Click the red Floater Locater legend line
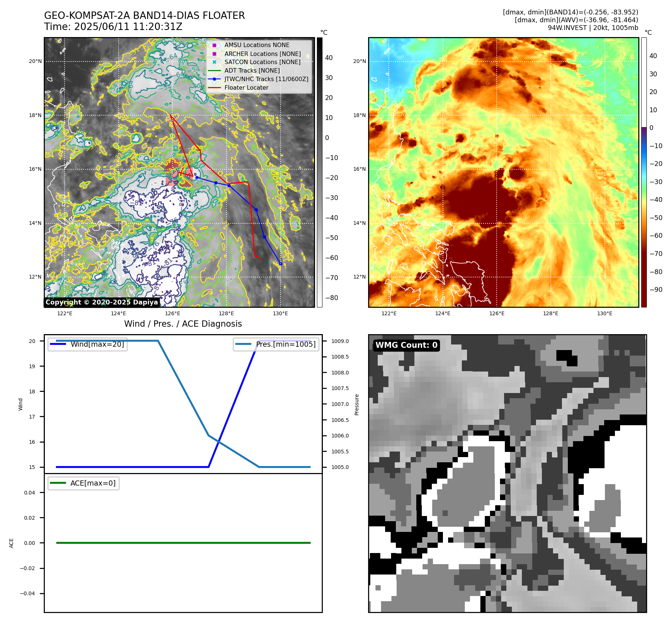 [214, 87]
